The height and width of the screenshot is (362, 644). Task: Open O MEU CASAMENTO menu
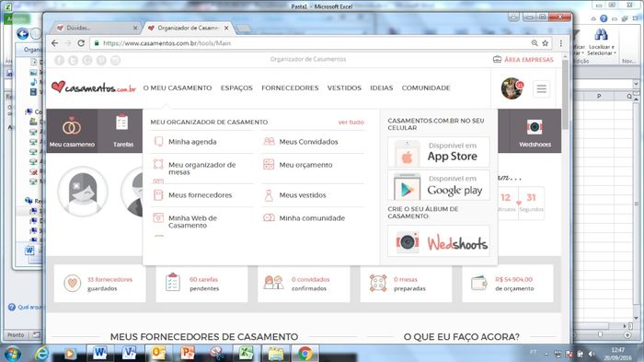point(178,88)
